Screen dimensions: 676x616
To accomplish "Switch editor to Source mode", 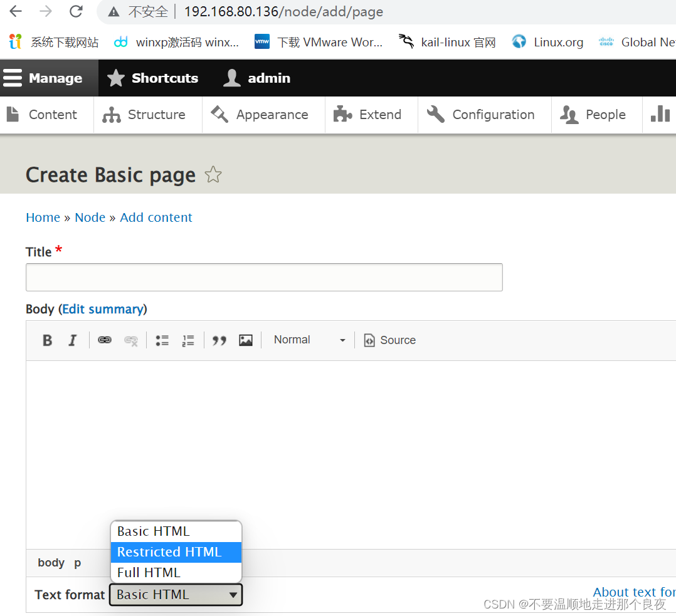I will 390,340.
